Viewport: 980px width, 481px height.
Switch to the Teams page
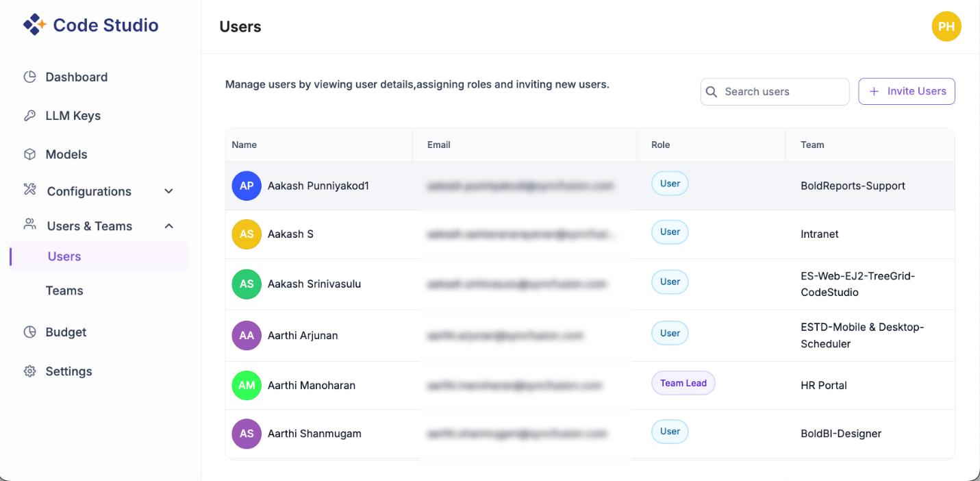click(64, 291)
